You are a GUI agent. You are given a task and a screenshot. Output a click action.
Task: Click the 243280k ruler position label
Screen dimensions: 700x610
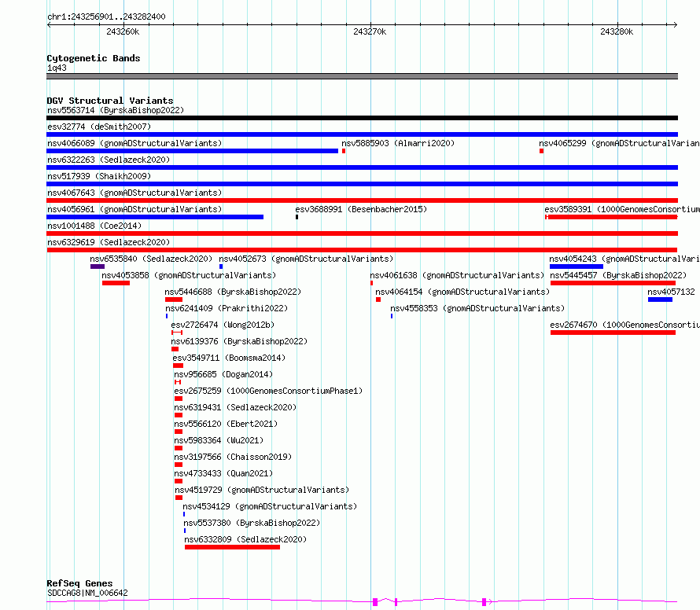coord(617,31)
